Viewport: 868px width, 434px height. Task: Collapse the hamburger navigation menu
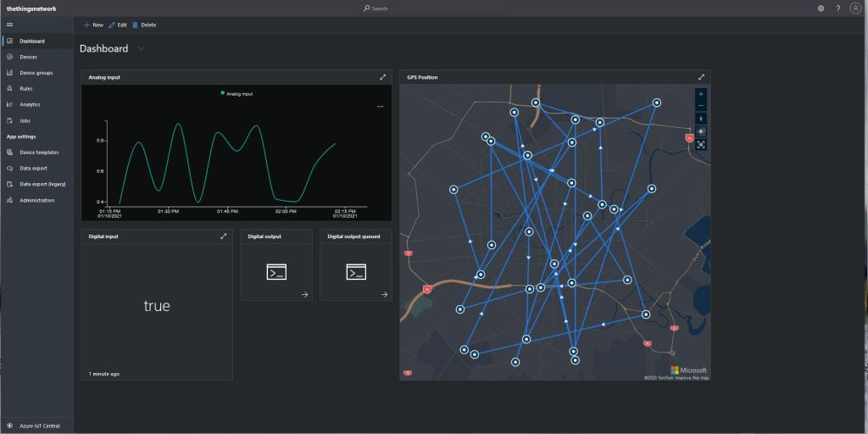coord(9,25)
